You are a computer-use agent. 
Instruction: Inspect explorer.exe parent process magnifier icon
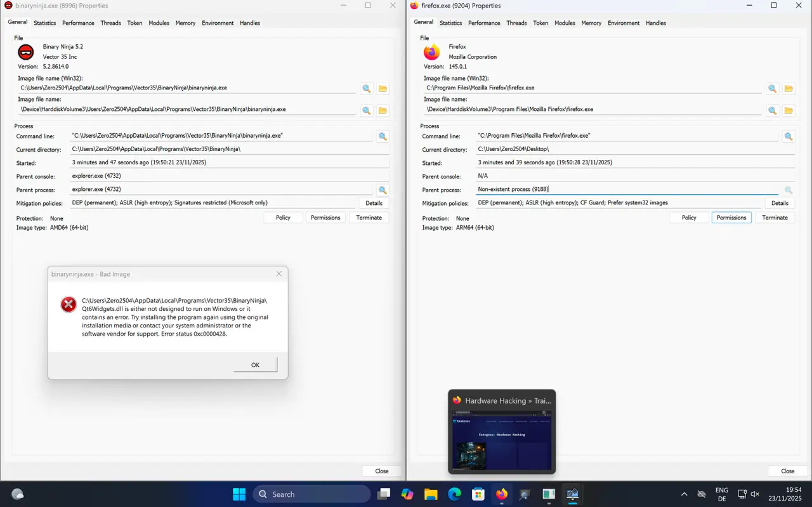[x=383, y=190]
